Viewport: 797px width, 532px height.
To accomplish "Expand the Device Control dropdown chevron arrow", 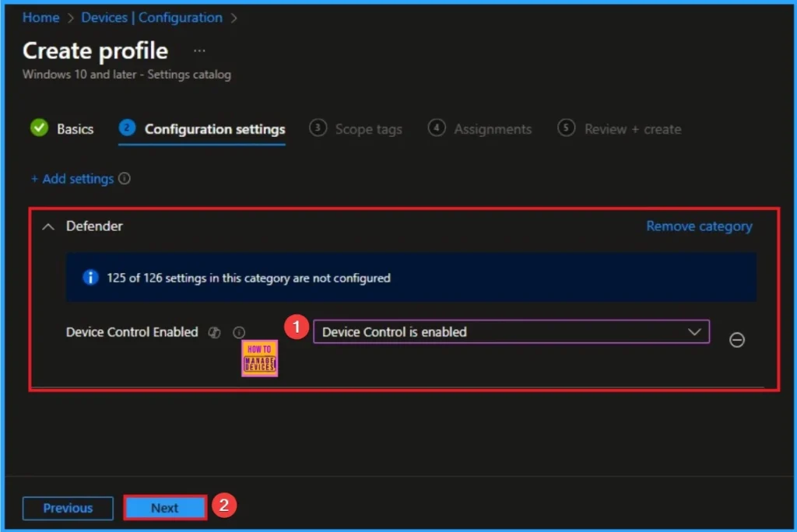I will click(696, 331).
